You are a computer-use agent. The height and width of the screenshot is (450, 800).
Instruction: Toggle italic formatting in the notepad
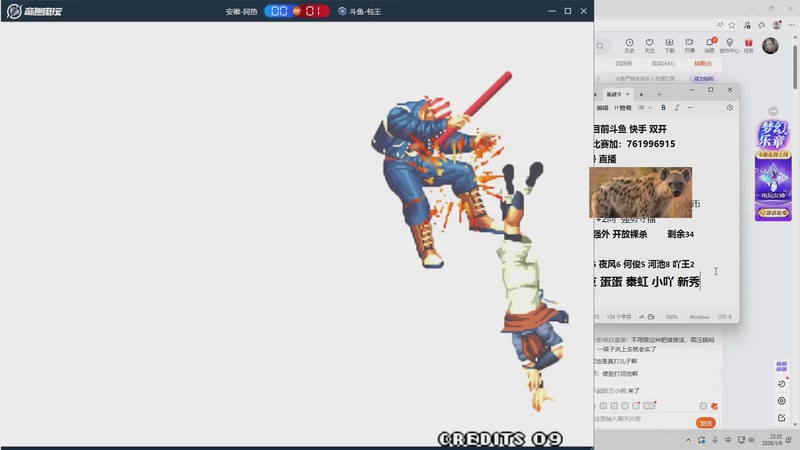click(677, 108)
